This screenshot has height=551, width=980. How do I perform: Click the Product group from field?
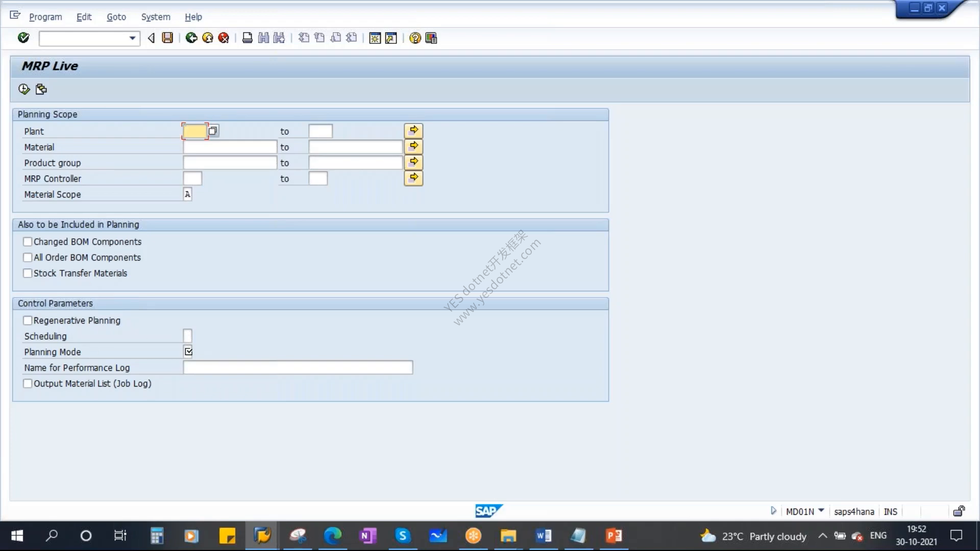(x=230, y=163)
